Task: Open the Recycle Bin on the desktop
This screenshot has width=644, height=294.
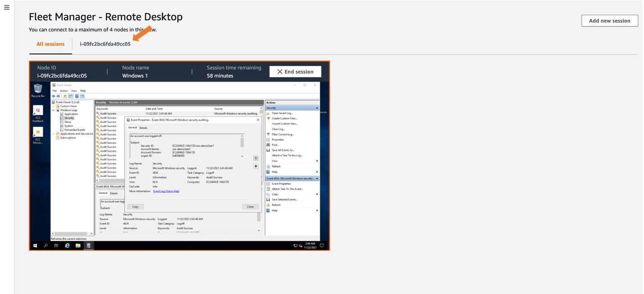Action: point(38,89)
